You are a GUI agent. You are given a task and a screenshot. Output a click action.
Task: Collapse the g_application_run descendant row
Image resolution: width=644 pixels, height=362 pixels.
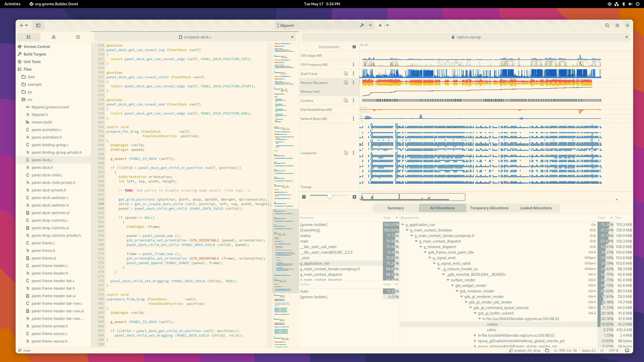403,225
